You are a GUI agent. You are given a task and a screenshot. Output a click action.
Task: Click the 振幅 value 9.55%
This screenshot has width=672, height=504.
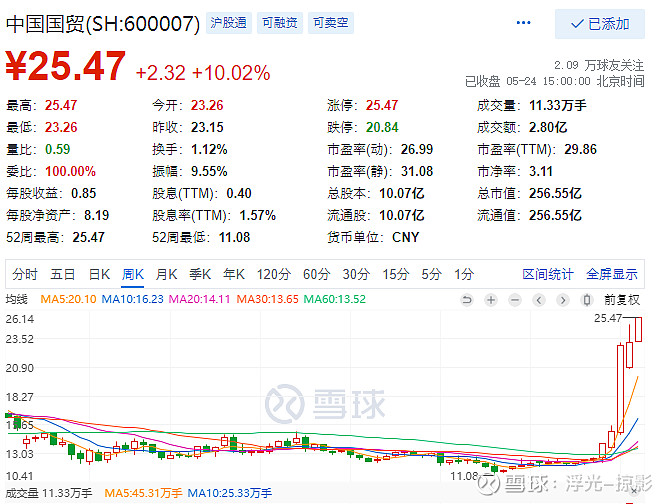pos(209,171)
